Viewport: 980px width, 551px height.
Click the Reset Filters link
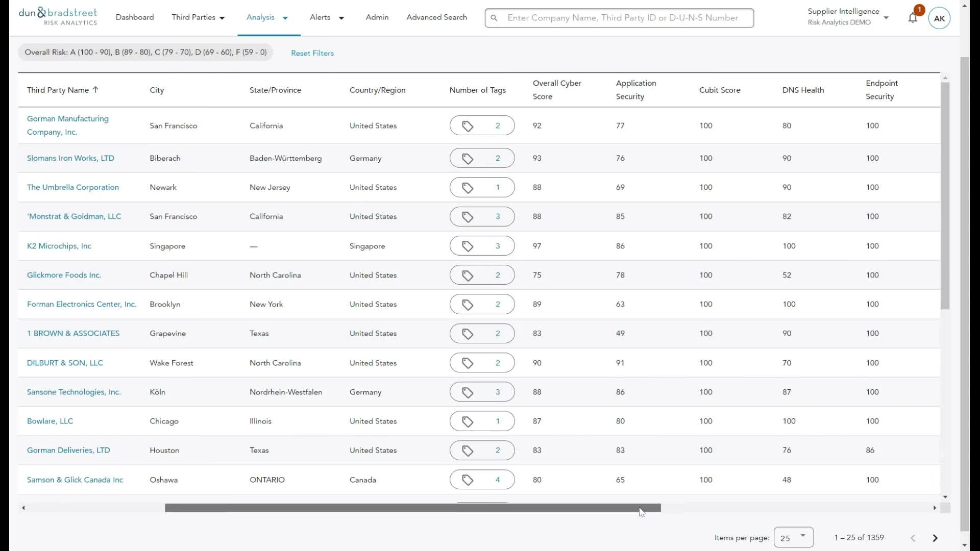click(312, 53)
